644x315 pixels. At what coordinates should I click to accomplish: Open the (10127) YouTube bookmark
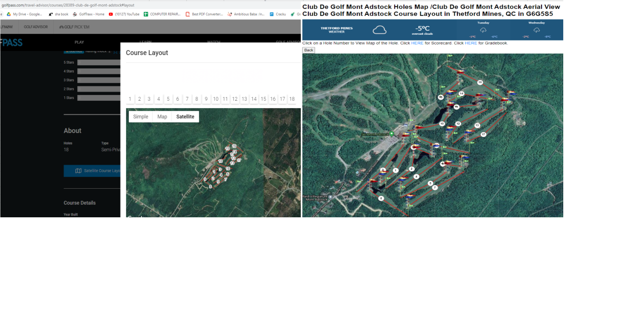pyautogui.click(x=124, y=14)
